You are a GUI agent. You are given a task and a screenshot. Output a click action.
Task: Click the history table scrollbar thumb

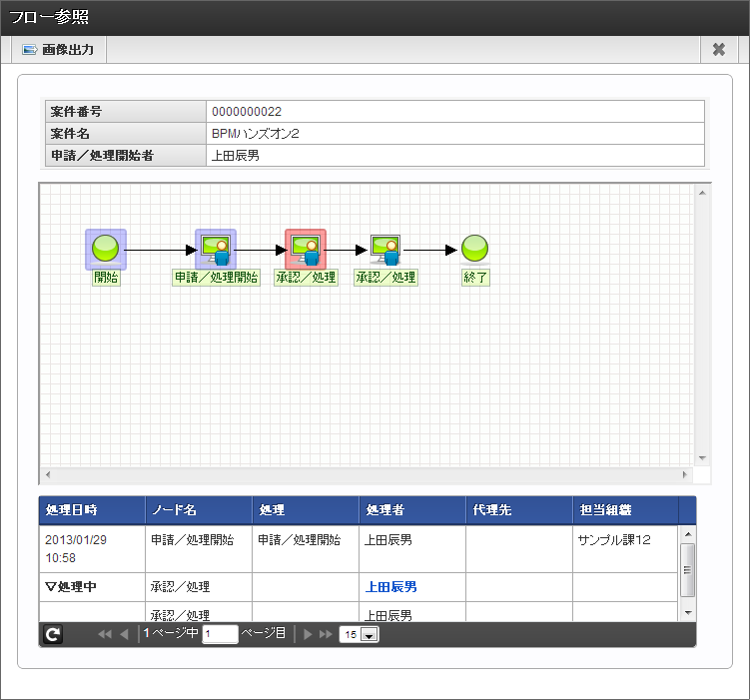click(x=688, y=570)
